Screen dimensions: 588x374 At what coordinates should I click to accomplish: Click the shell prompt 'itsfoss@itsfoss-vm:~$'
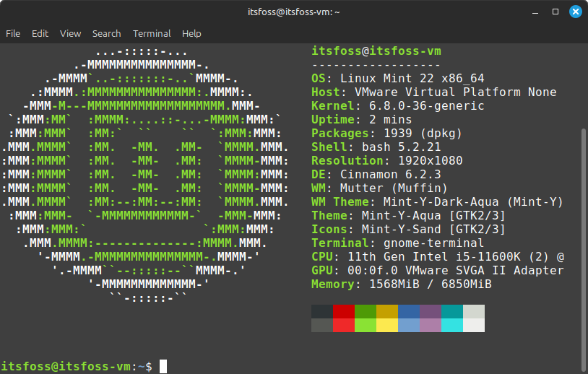point(77,366)
